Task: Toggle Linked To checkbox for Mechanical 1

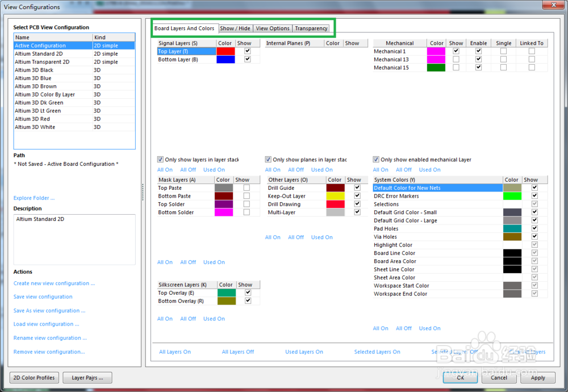Action: point(532,51)
